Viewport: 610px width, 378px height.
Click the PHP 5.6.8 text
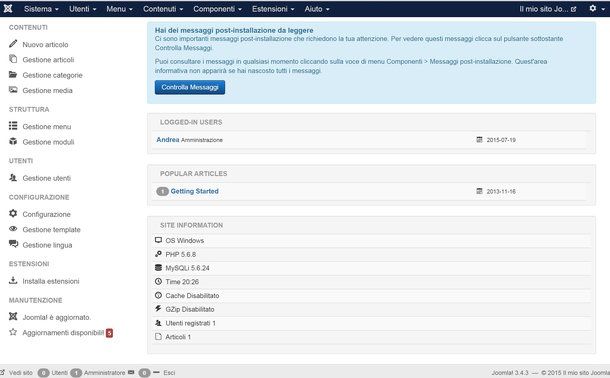tap(181, 254)
